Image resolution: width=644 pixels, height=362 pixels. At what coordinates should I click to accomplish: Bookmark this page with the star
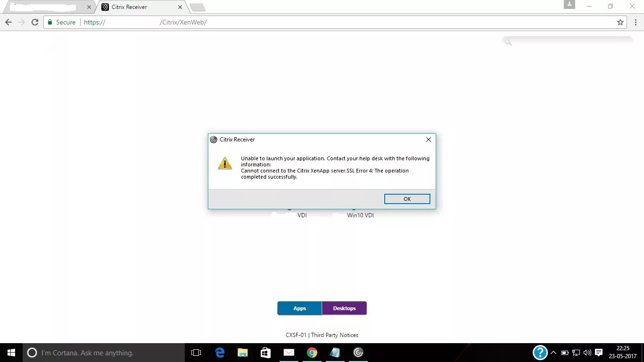tap(620, 22)
